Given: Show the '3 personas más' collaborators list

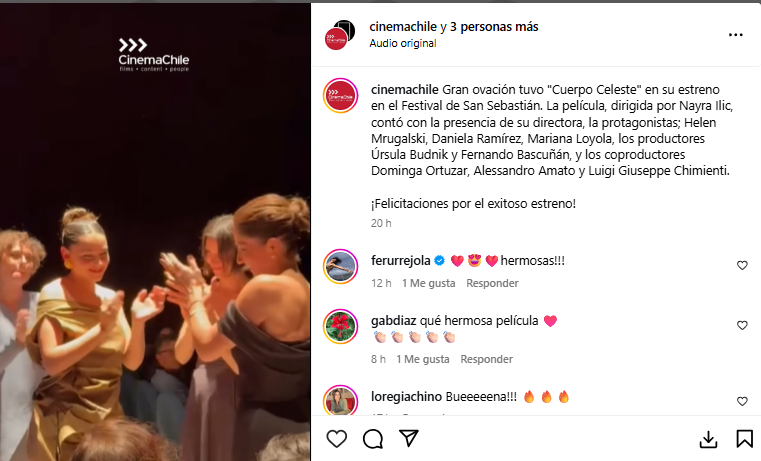Looking at the screenshot, I should click(x=494, y=27).
